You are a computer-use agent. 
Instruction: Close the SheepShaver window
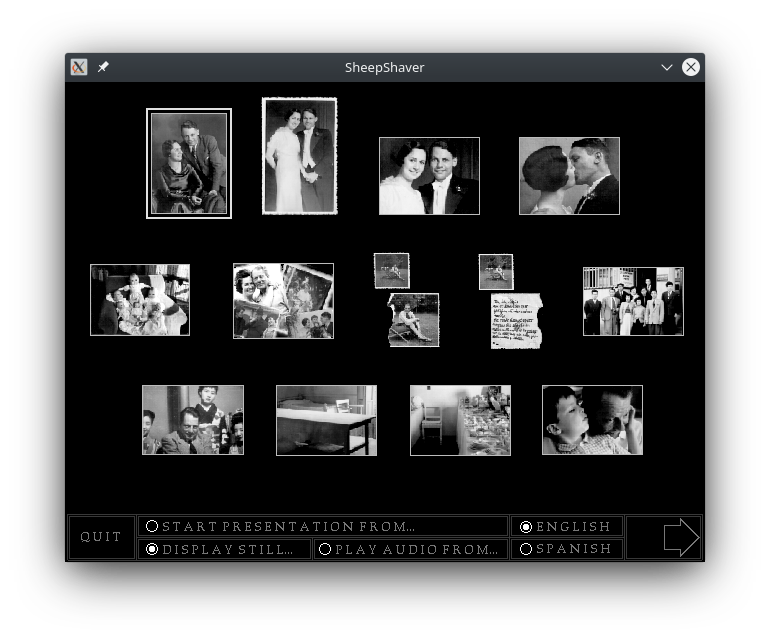pyautogui.click(x=691, y=67)
